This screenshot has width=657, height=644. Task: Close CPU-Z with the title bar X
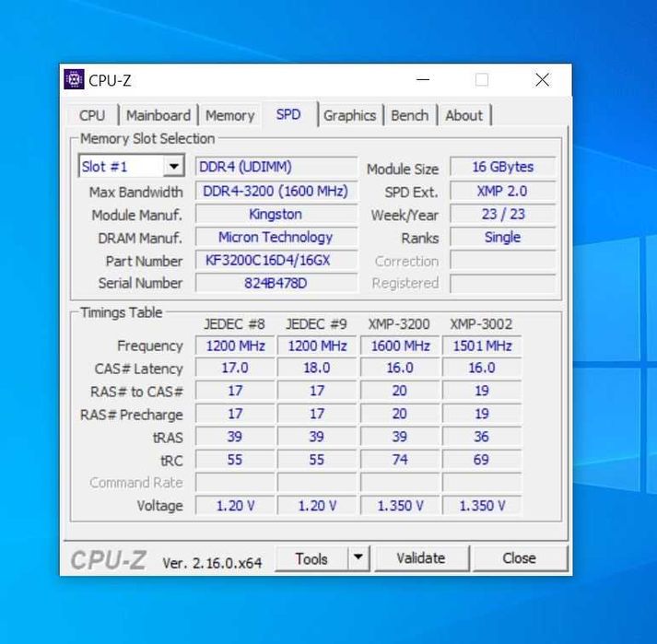[x=542, y=79]
